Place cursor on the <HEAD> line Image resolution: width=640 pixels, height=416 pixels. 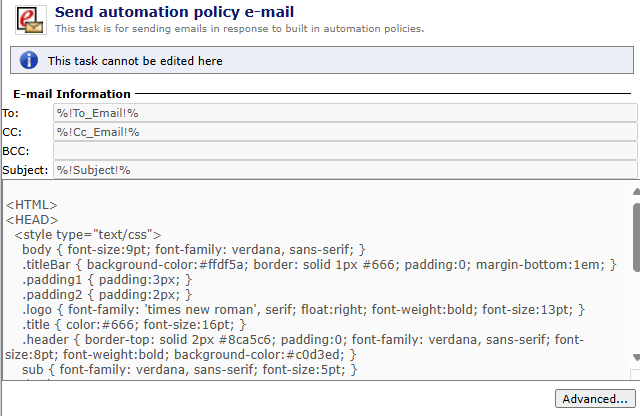[32, 220]
